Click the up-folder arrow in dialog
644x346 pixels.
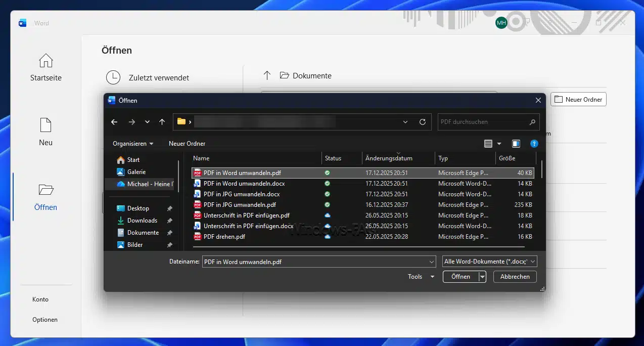pos(162,122)
